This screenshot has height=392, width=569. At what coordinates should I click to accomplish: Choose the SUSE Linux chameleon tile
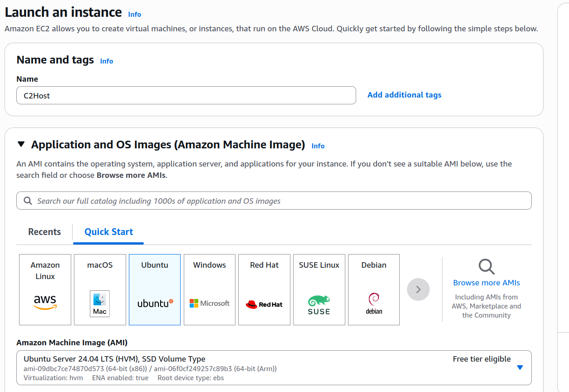click(319, 289)
